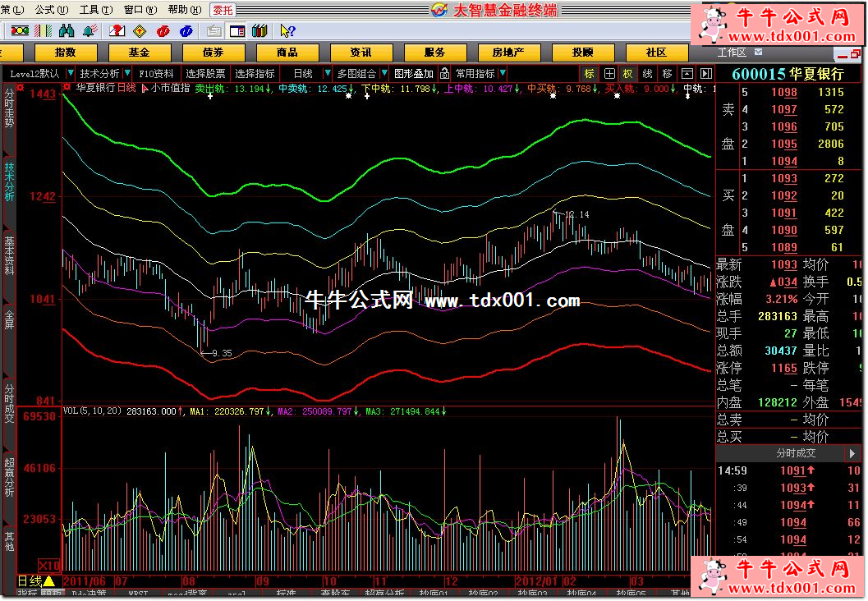This screenshot has width=868, height=601.
Task: Select the 债券 tab
Action: click(214, 53)
